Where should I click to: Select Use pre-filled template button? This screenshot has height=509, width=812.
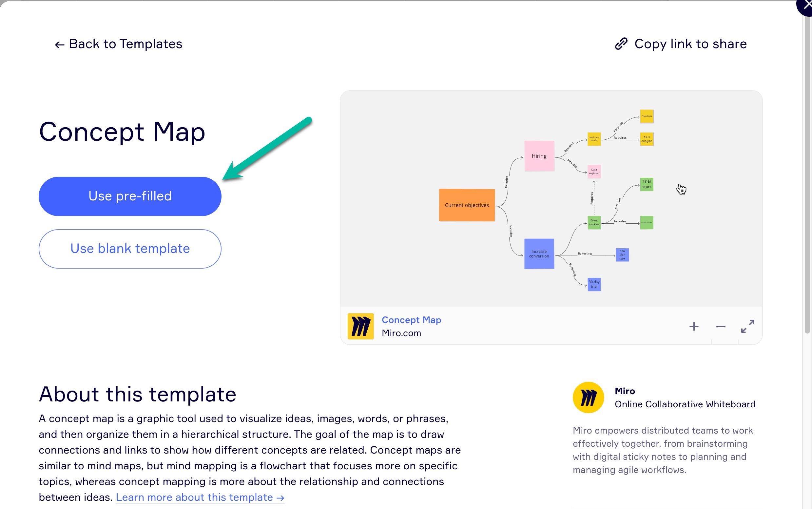tap(129, 196)
